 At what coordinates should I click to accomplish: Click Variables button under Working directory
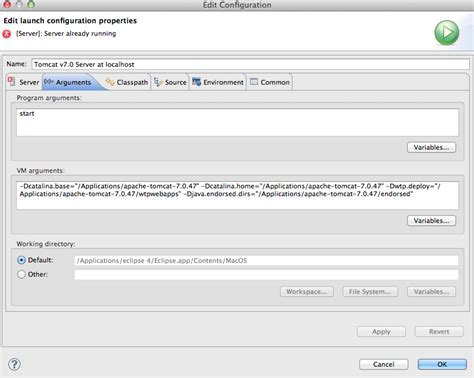point(431,292)
